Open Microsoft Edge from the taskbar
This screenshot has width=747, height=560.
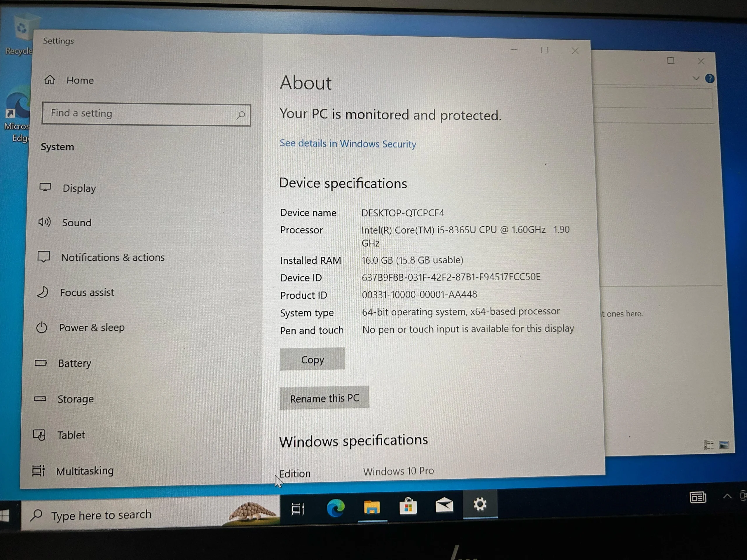point(335,507)
